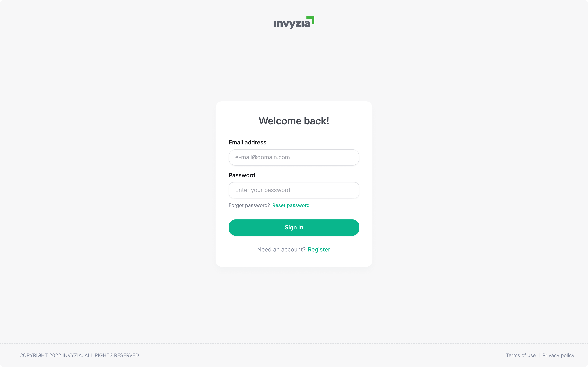Submit with the Sign In button
Viewport: 588px width, 367px height.
click(x=294, y=227)
